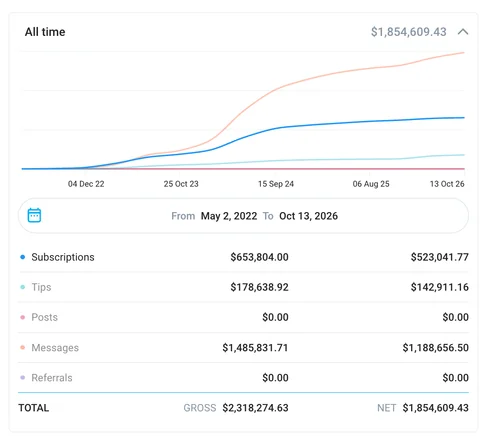The height and width of the screenshot is (438, 480).
Task: Click the teal Tips legend dot
Action: coord(23,287)
